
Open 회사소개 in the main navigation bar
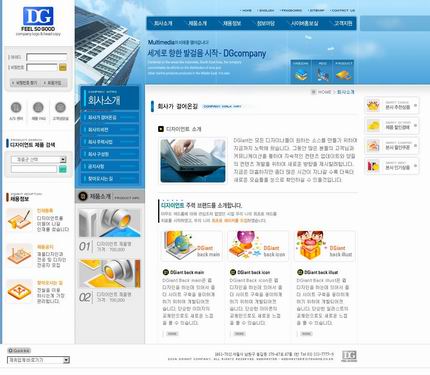pyautogui.click(x=163, y=23)
